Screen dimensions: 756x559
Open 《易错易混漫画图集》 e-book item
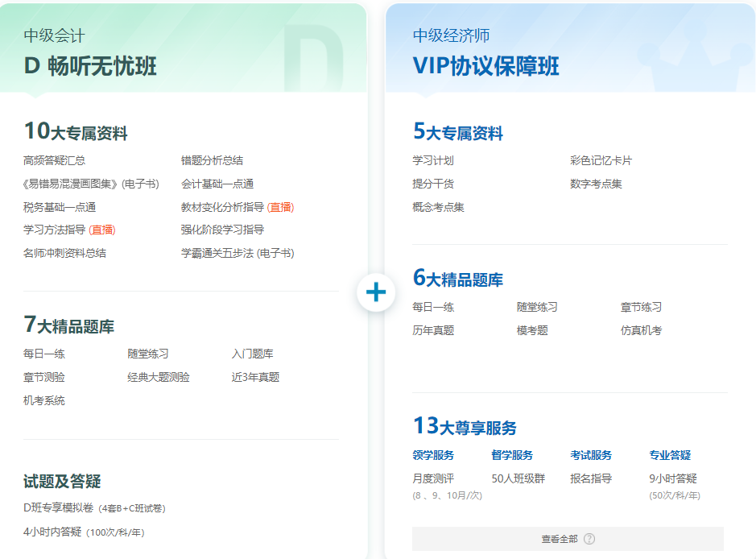(91, 184)
